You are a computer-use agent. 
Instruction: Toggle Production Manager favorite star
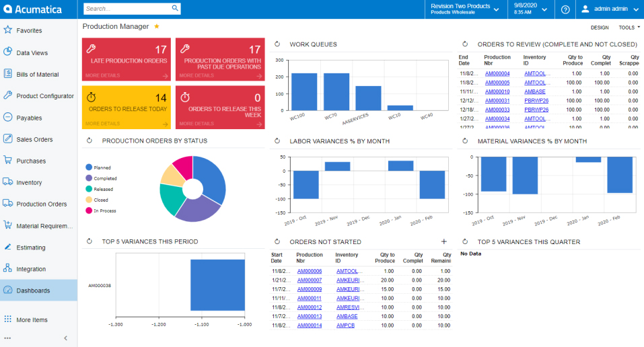coord(157,26)
